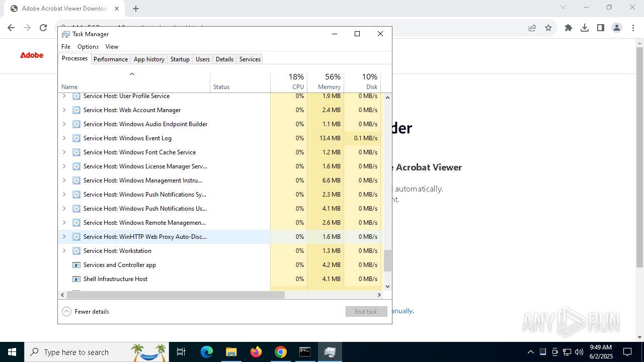Click the 13.4 MB memory value
The image size is (644, 362).
[330, 138]
